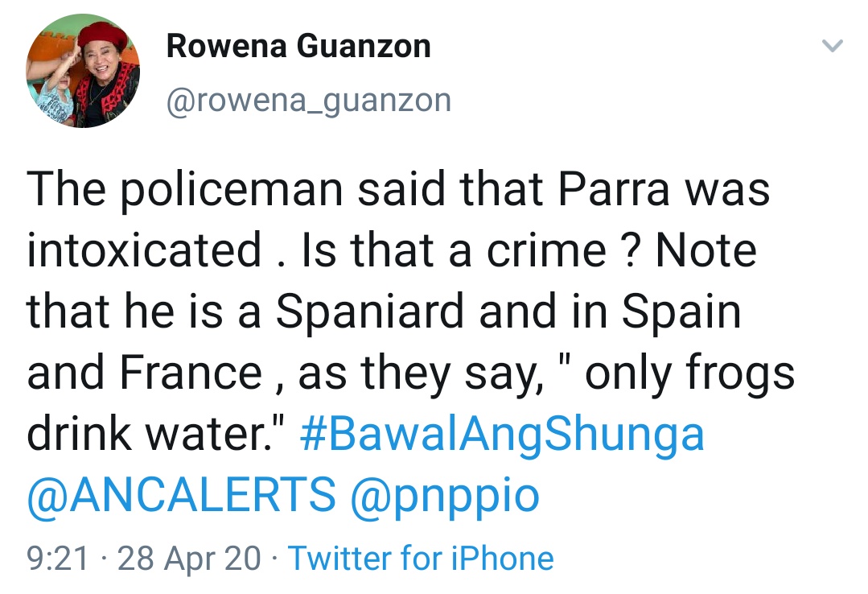Screen dimensions: 868x594
Task: Click the word "Note" in the tweet
Action: point(706,251)
